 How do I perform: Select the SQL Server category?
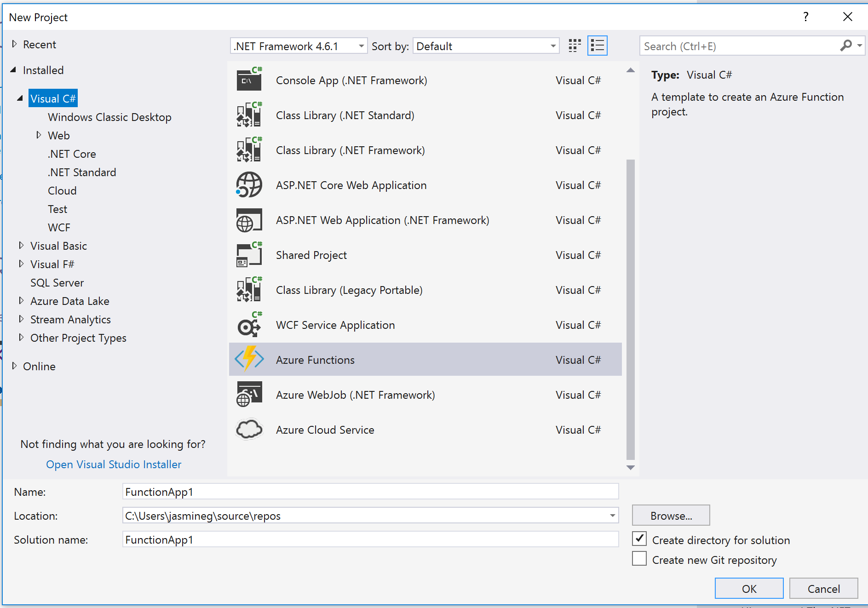click(x=57, y=283)
